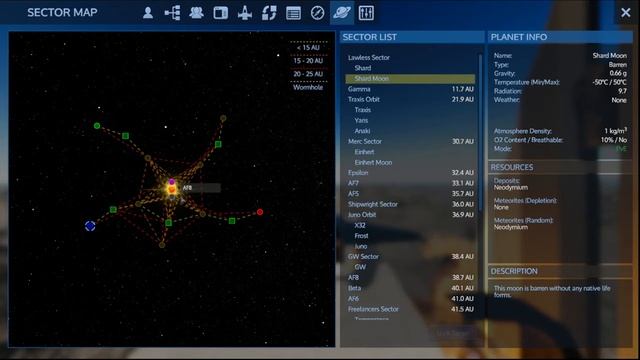Select AF6 in sector list
640x360 pixels.
410,299
